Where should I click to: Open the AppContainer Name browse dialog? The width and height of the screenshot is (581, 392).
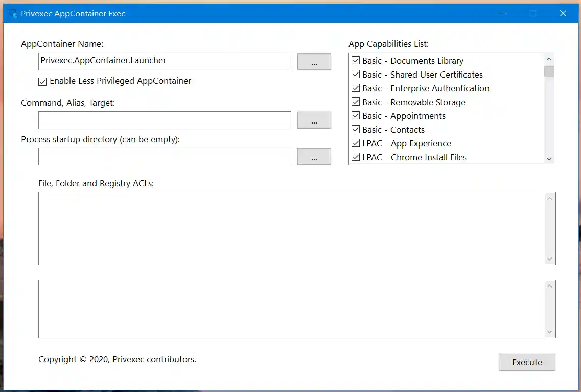point(314,61)
